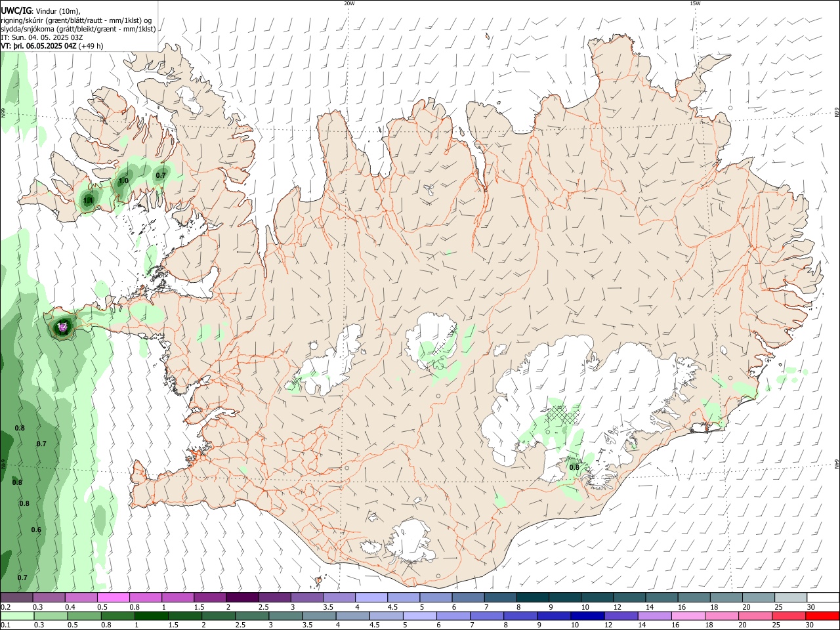Viewport: 840px width, 630px height.
Task: Click the "0.7" value in the Westfjords
Action: click(x=161, y=175)
